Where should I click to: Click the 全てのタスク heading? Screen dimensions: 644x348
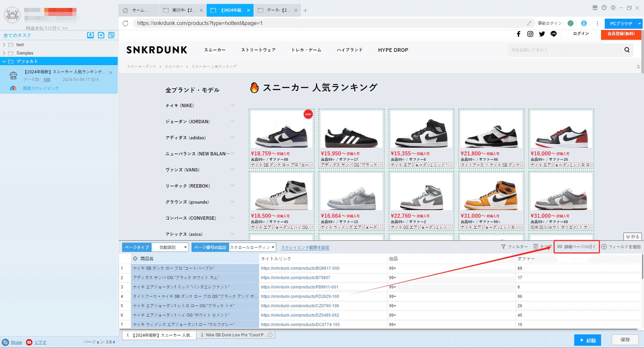pos(17,35)
